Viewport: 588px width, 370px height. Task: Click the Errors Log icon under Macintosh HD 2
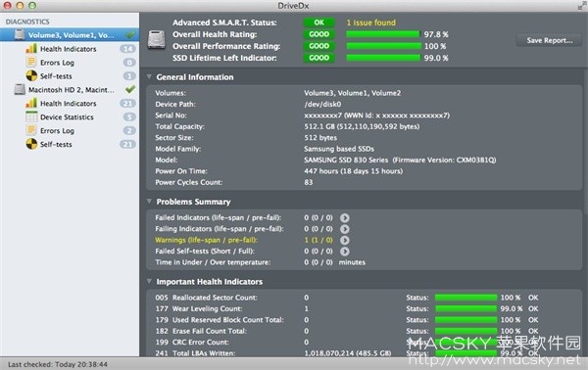click(31, 130)
